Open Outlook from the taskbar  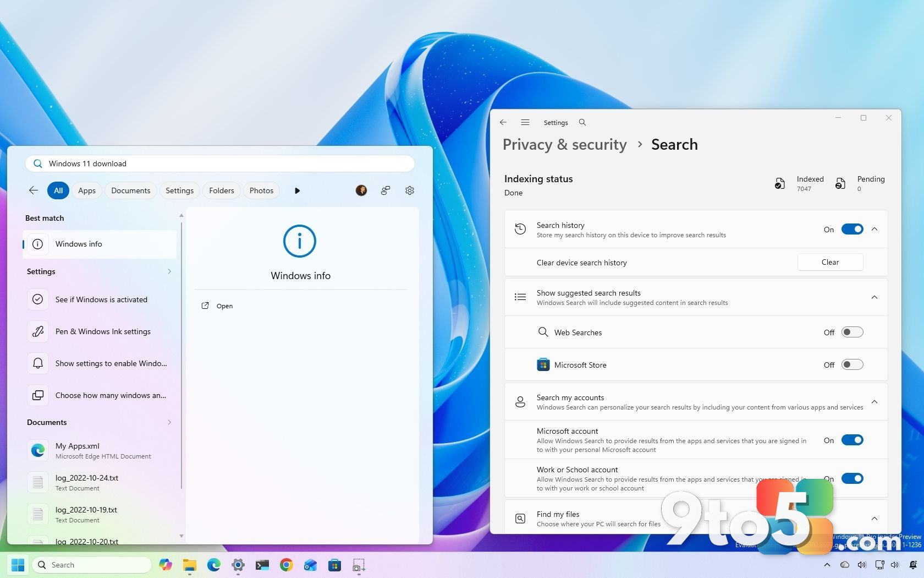pyautogui.click(x=311, y=565)
